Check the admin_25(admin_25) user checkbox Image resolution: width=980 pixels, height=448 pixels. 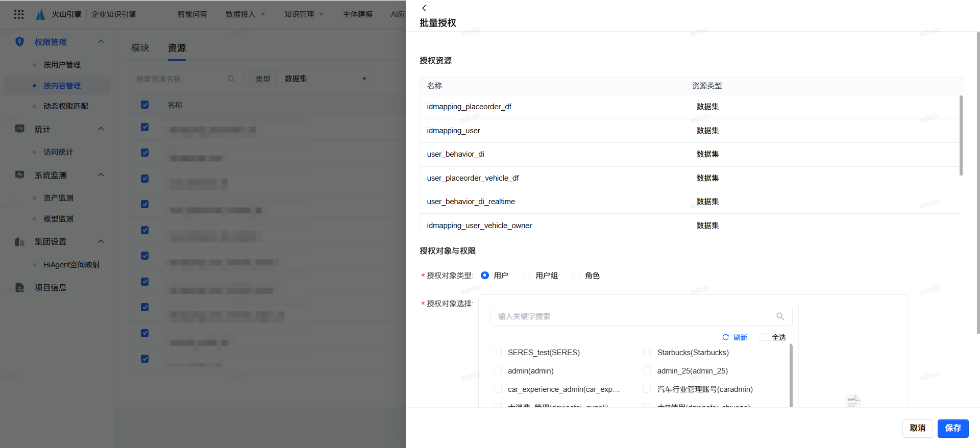[647, 370]
